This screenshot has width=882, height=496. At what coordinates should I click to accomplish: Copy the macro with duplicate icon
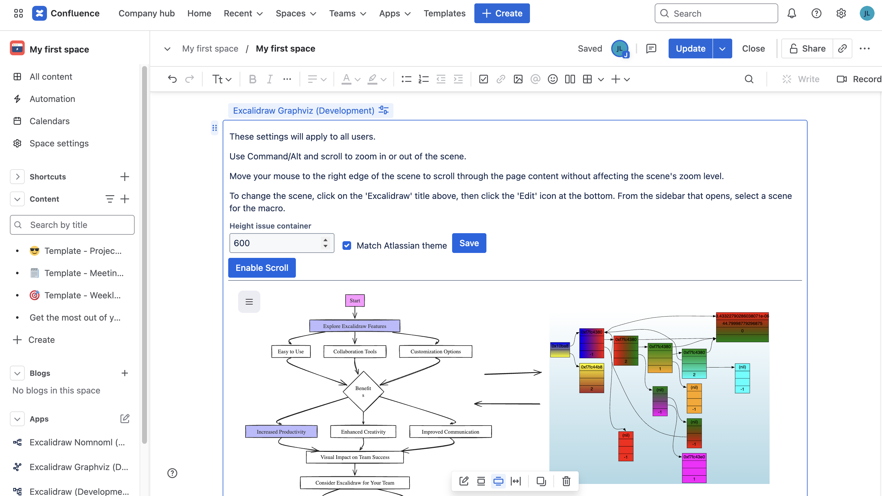click(x=541, y=481)
